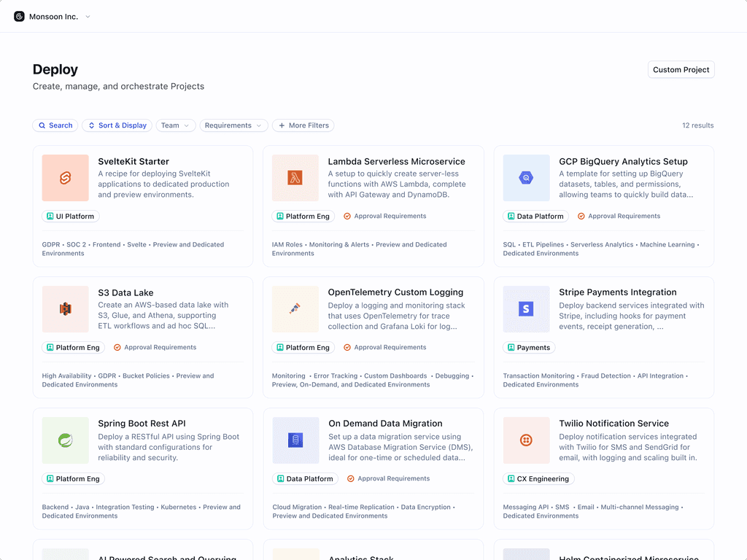Screen dimensions: 747x560
Task: Click the Spring Boot leaf icon
Action: click(x=65, y=440)
